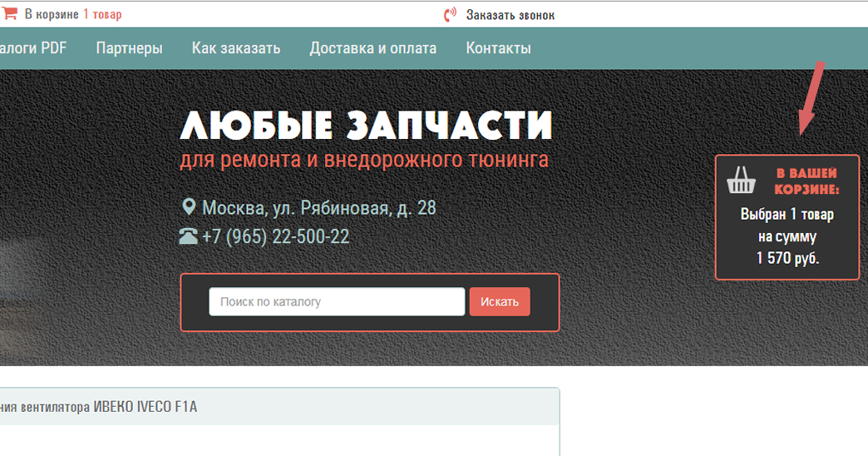Click the basket icon in cart widget
Screen dimensions: 868x456
tap(742, 180)
